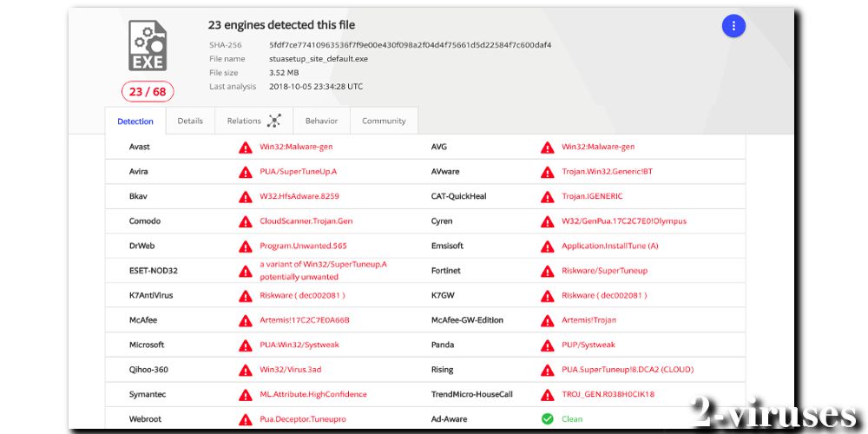Click TROJ_GEN.R038H0CIK18 detection text
Image resolution: width=868 pixels, height=434 pixels.
608,394
